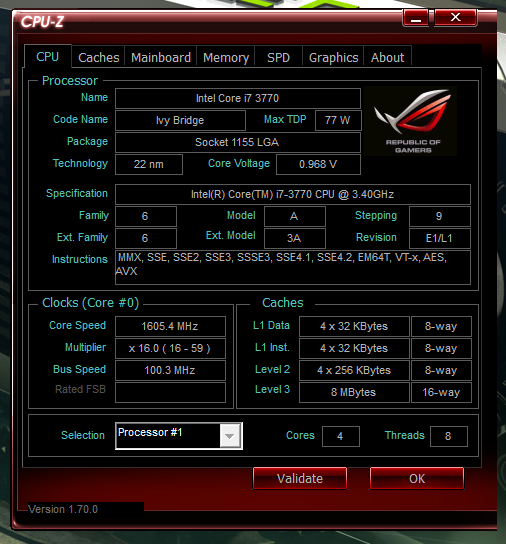This screenshot has width=506, height=544.
Task: Click the Core Voltage value 0.968 V
Action: tap(318, 164)
